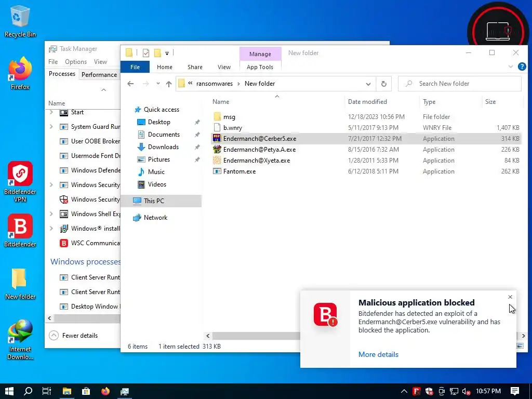The width and height of the screenshot is (532, 399).
Task: Switch to File Explorer on the taskbar
Action: point(67,391)
